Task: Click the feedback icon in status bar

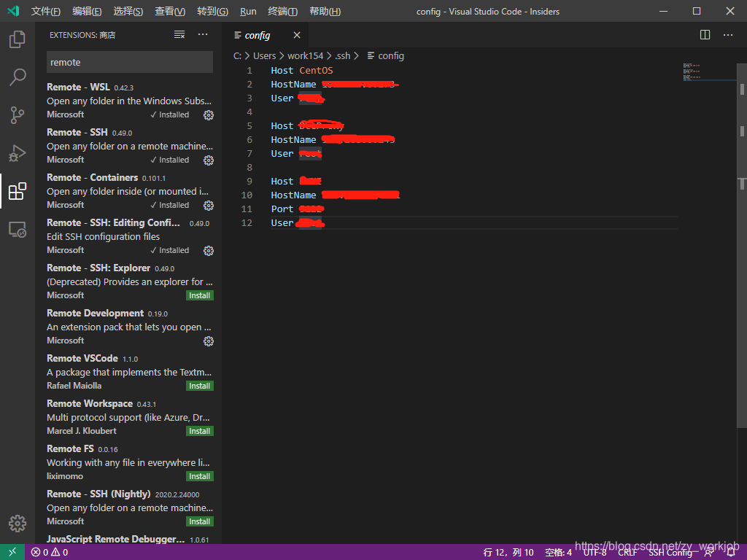Action: pos(709,553)
